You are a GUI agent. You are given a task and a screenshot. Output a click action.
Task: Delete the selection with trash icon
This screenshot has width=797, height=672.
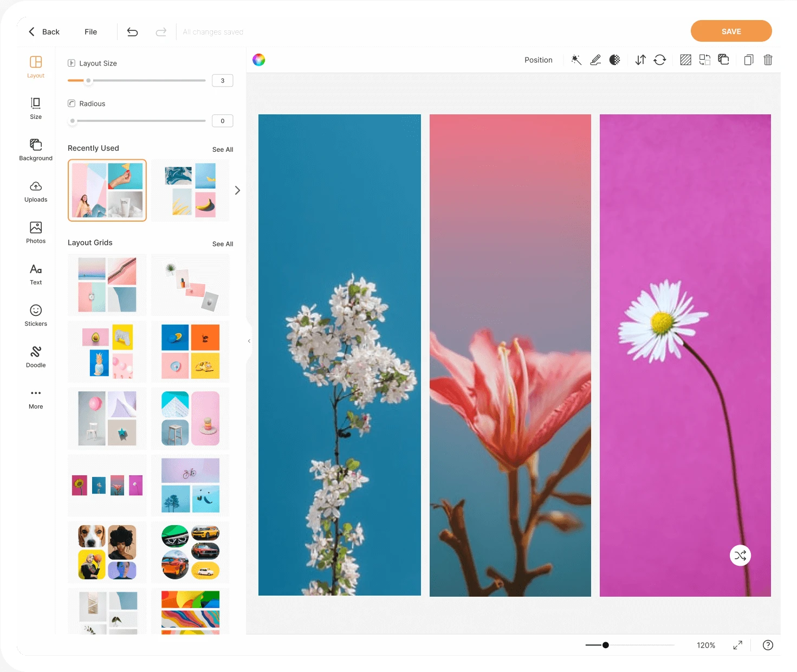point(768,60)
